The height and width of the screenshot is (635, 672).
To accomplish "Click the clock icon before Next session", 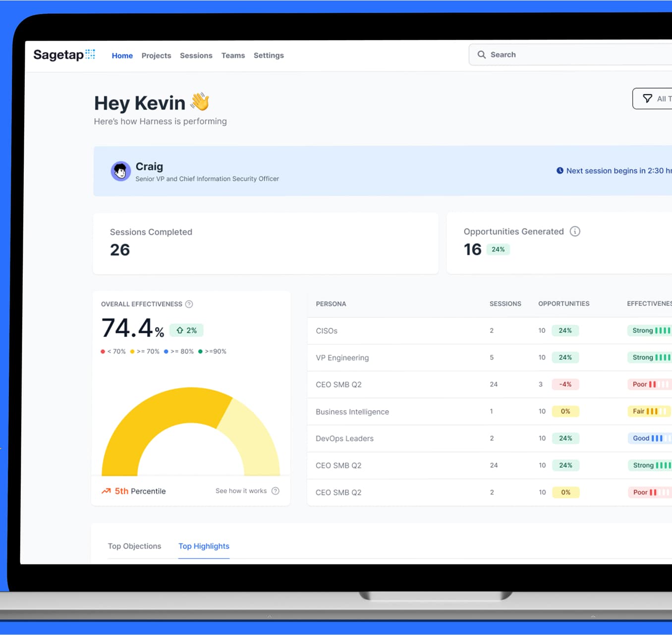I will pos(560,170).
